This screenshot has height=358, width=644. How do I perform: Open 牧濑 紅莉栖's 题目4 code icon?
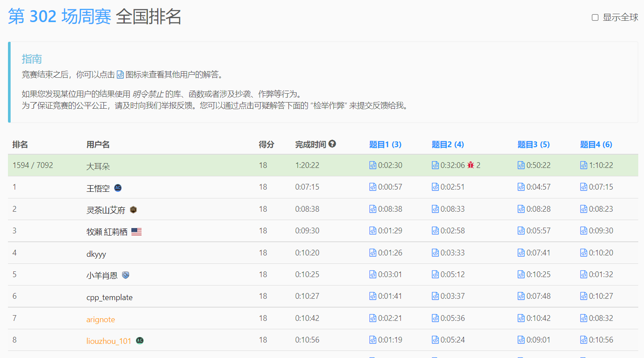point(583,231)
